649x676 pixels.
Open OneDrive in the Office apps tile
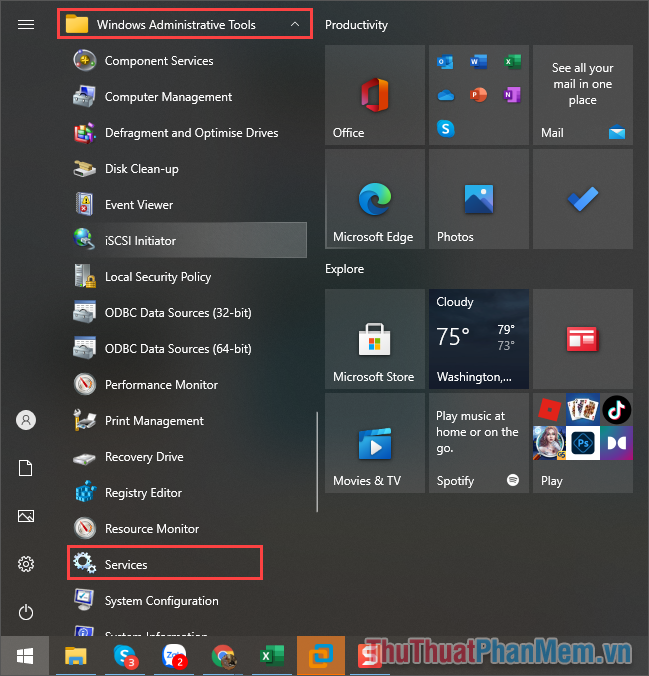(445, 95)
